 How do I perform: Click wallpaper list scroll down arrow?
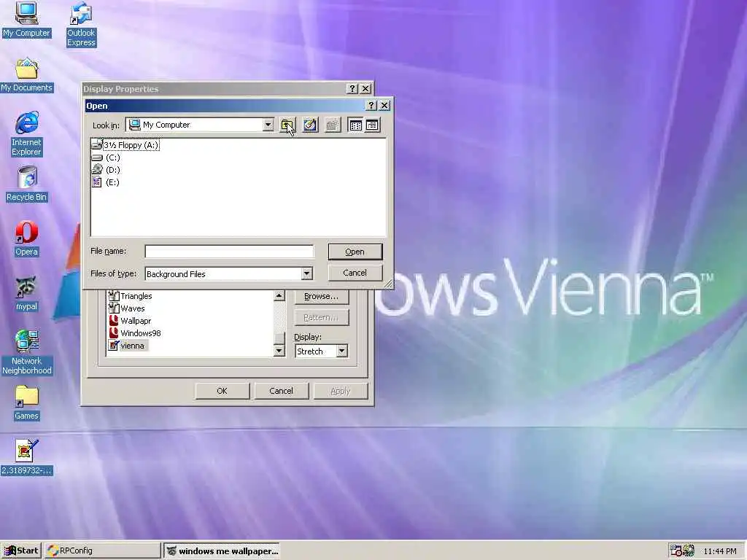click(x=279, y=351)
